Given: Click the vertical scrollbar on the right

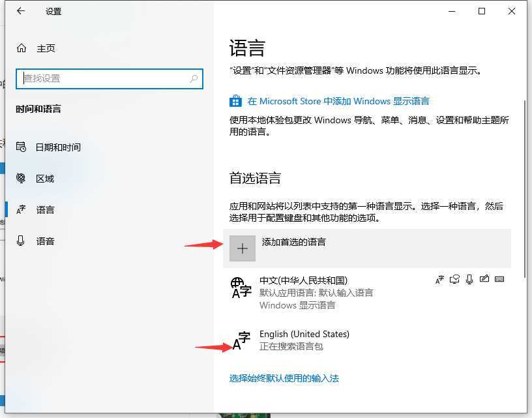Looking at the screenshot, I should pyautogui.click(x=525, y=190).
